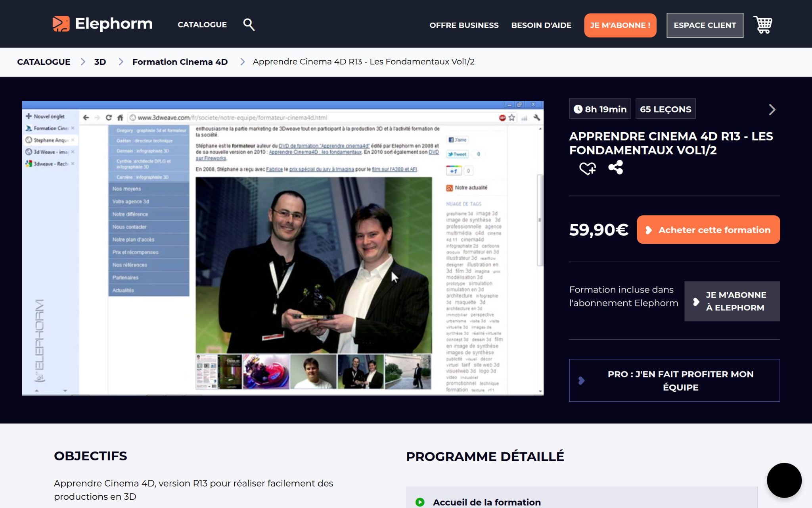812x508 pixels.
Task: Subscribe via JE M'ABONNE À ELEPHORM button
Action: (732, 301)
